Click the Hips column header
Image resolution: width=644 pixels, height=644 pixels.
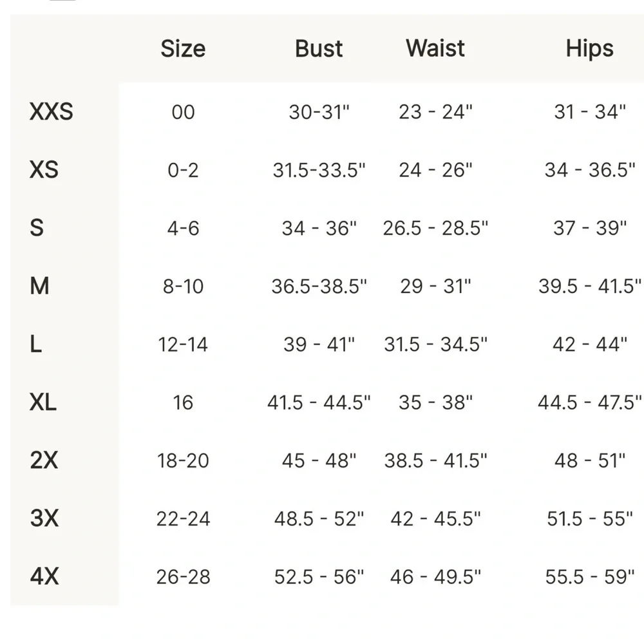589,49
